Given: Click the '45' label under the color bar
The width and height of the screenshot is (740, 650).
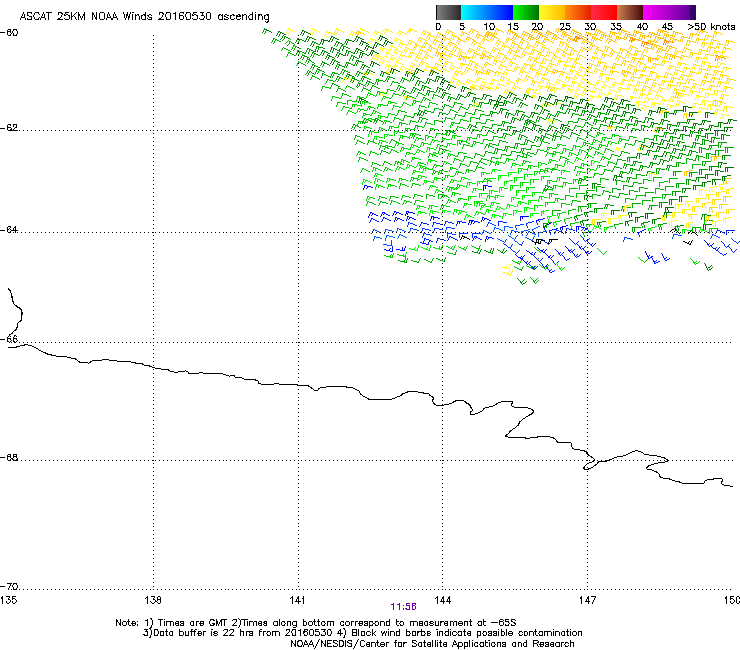Looking at the screenshot, I should (x=667, y=27).
